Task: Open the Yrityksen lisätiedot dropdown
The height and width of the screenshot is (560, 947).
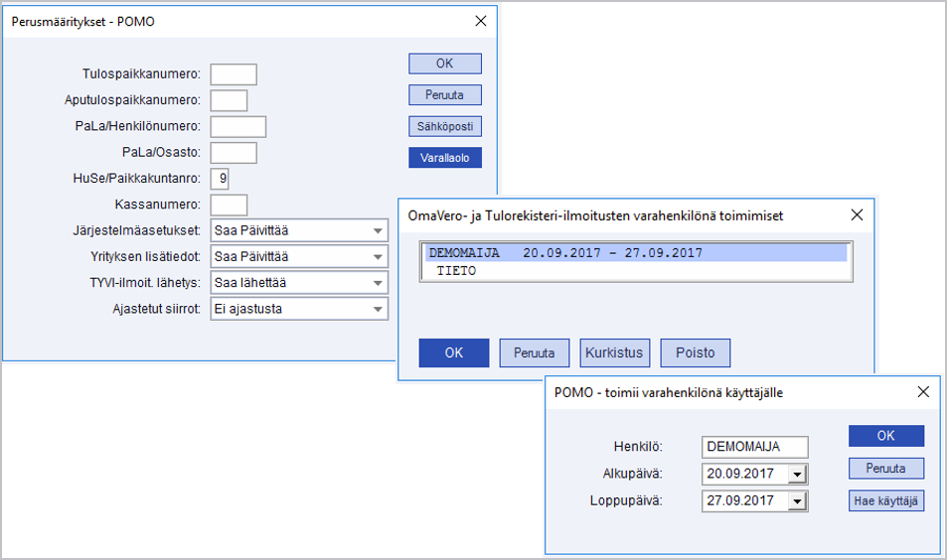Action: 378,257
